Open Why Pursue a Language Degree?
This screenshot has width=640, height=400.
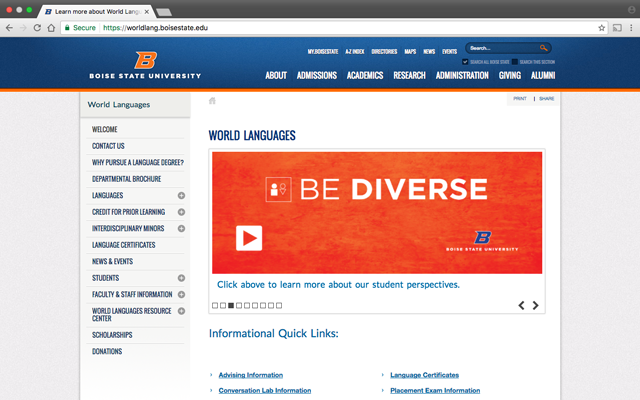tap(138, 162)
